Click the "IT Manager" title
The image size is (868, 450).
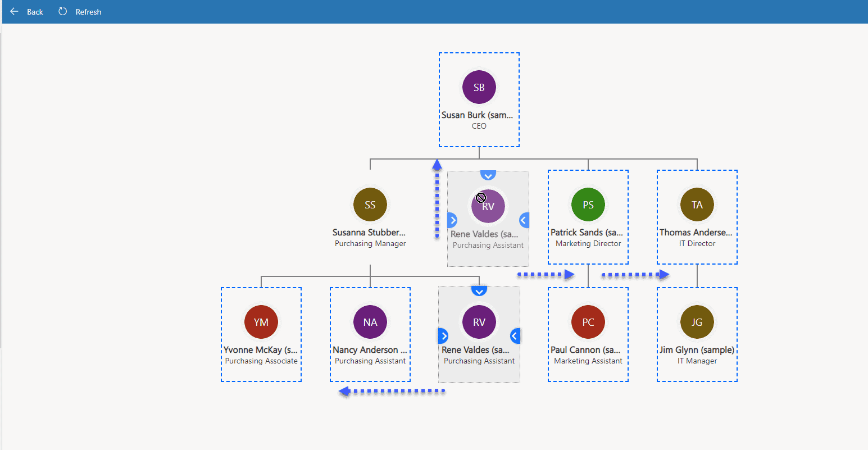pos(697,361)
